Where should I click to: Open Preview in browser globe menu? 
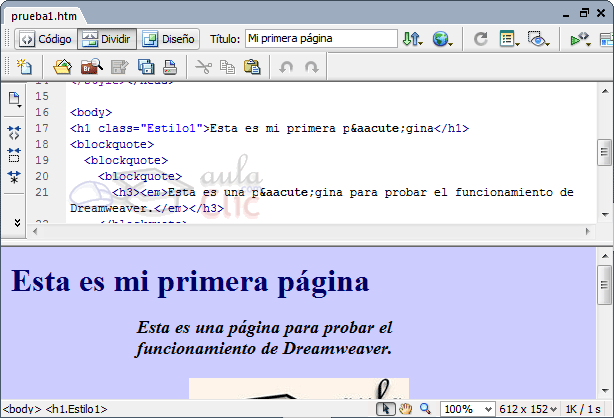tap(442, 40)
